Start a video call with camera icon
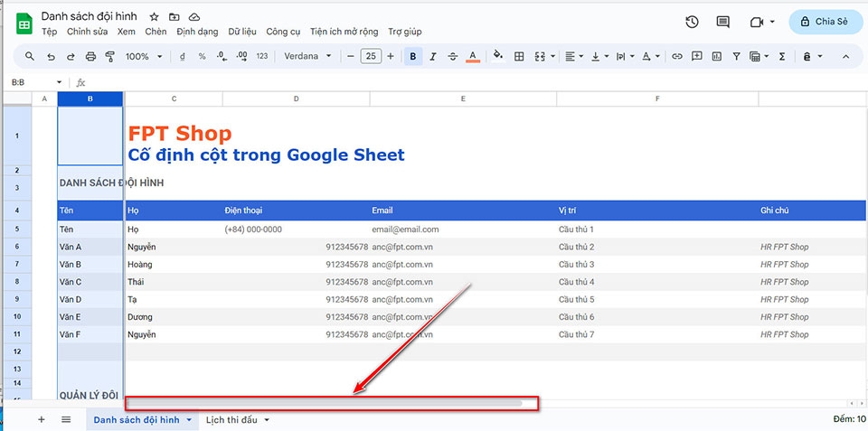The image size is (868, 431). pyautogui.click(x=757, y=22)
